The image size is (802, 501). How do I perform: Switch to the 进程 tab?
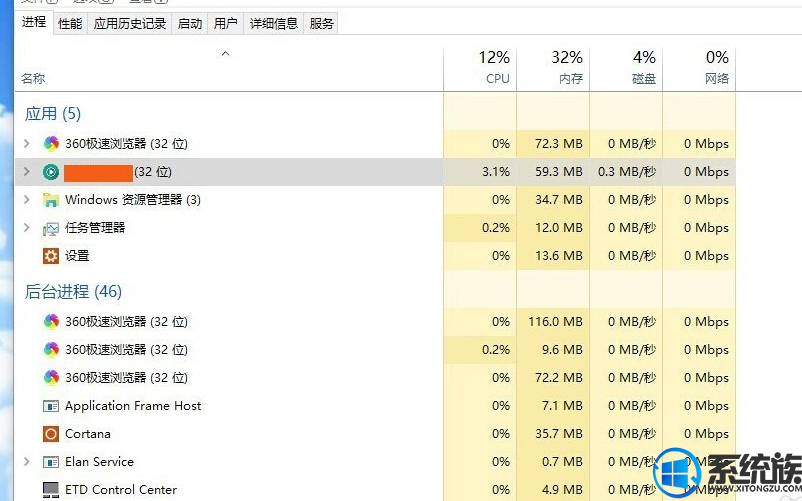click(34, 22)
